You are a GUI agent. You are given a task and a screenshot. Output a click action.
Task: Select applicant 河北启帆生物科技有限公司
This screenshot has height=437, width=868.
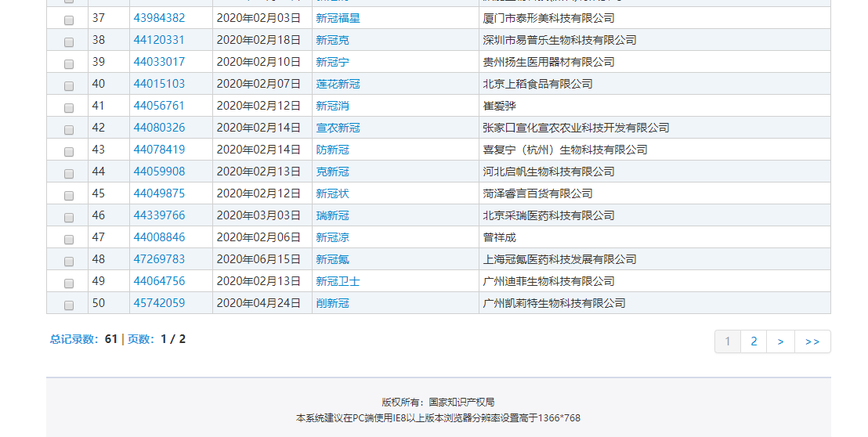[548, 172]
